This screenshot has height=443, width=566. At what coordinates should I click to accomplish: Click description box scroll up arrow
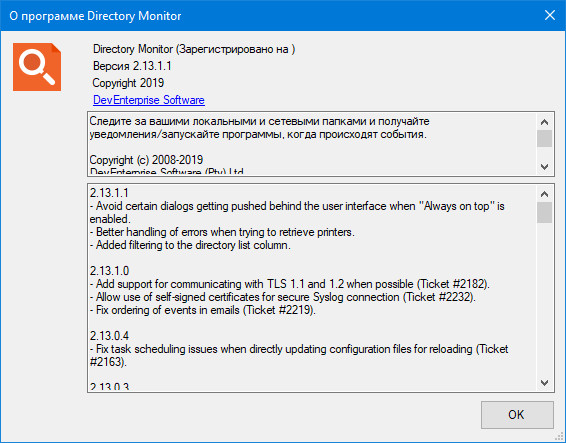pos(544,122)
